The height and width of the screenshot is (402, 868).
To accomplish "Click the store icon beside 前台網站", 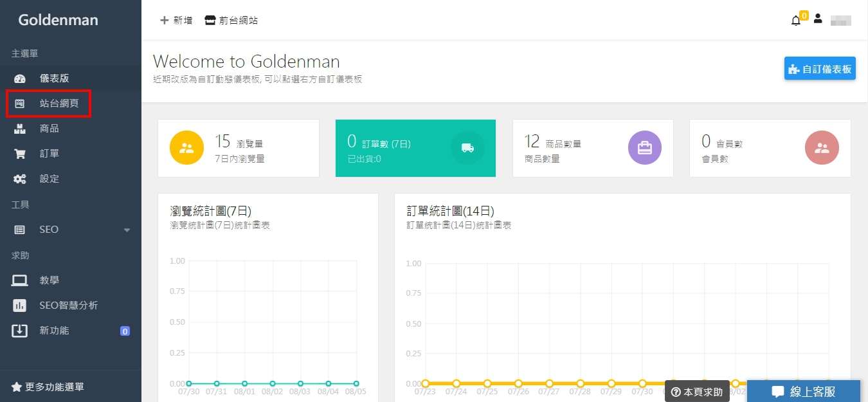I will point(210,20).
